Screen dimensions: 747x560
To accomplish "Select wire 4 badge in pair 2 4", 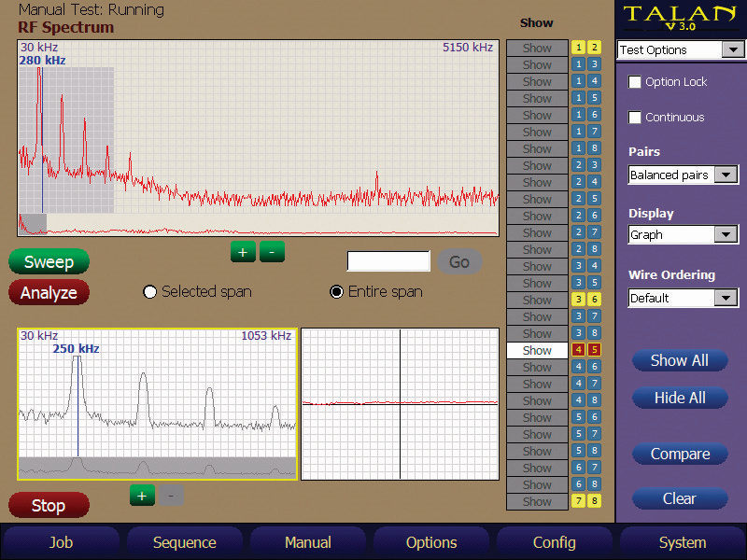I will click(595, 181).
